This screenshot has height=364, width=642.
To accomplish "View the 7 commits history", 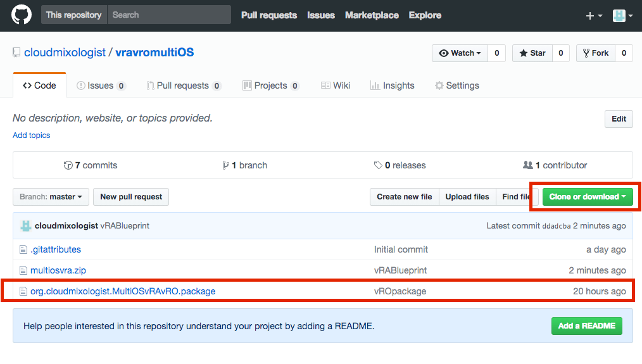I will click(91, 165).
